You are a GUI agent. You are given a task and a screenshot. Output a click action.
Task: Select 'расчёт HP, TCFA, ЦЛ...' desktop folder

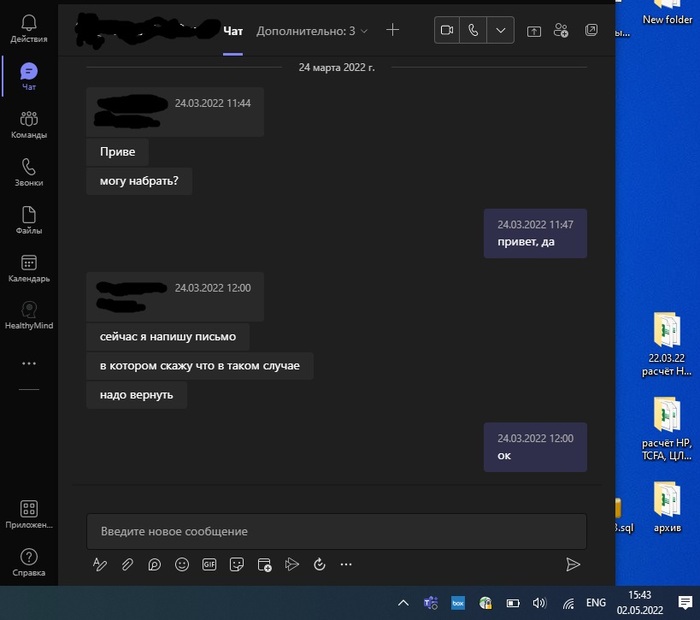(x=667, y=429)
